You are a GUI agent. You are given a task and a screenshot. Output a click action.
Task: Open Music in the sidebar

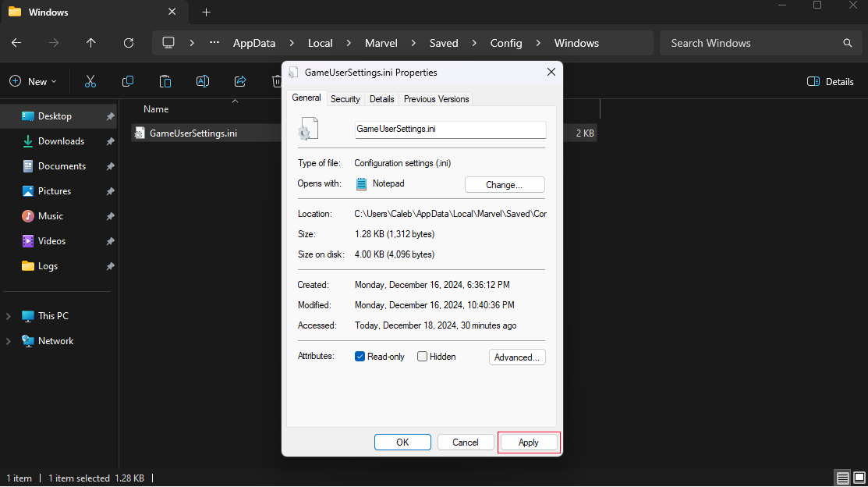click(x=51, y=216)
